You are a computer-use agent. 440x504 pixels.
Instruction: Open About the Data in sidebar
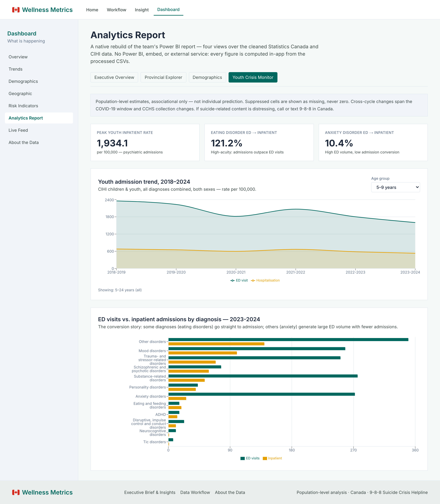39,142
